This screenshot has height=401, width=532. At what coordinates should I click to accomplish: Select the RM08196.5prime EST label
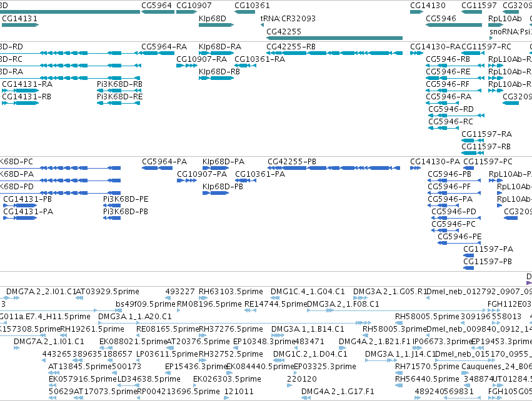click(x=209, y=304)
